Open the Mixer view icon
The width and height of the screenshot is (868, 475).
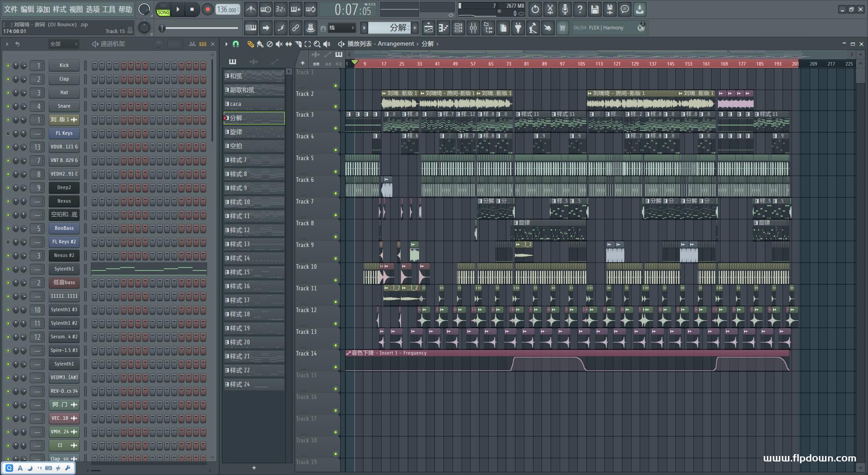(x=473, y=28)
